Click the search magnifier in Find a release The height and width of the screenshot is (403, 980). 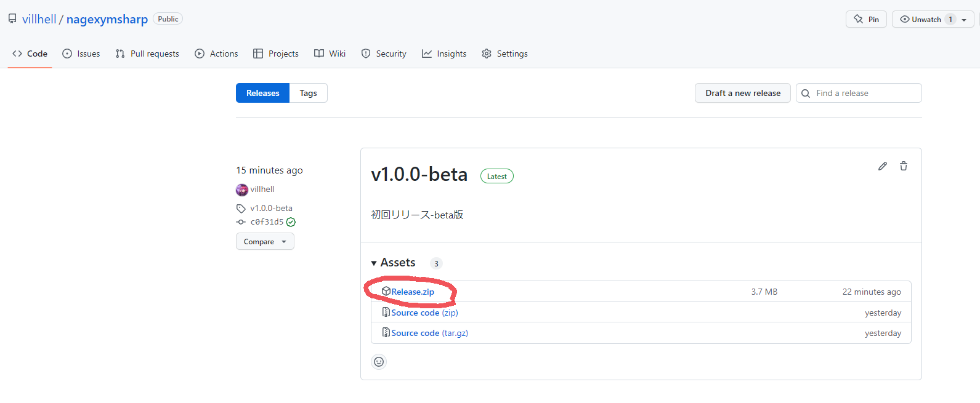click(806, 94)
